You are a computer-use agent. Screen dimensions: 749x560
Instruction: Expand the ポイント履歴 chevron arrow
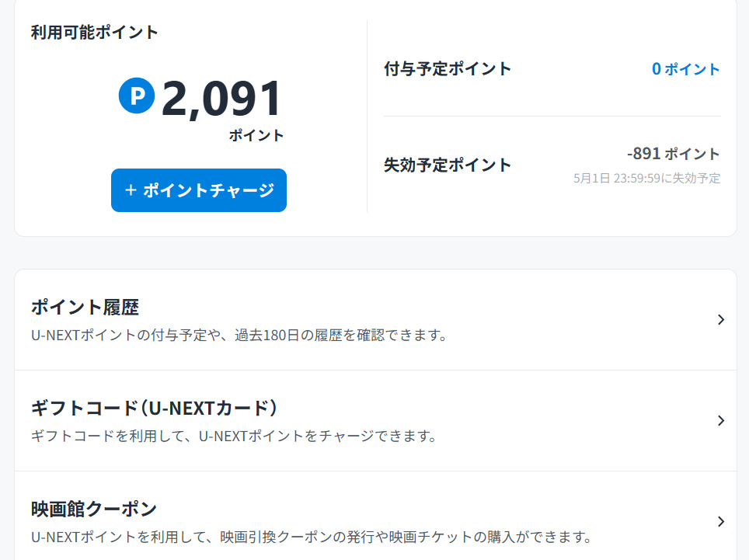(721, 319)
